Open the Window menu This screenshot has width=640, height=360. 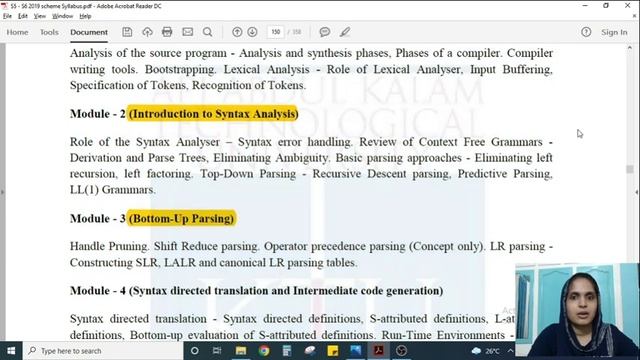tap(62, 16)
